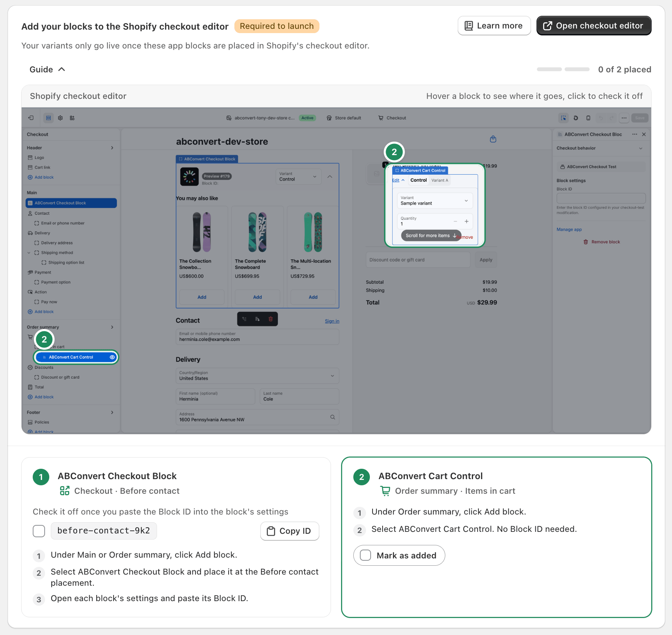The image size is (672, 635).
Task: Click the Learn more button
Action: (x=494, y=26)
